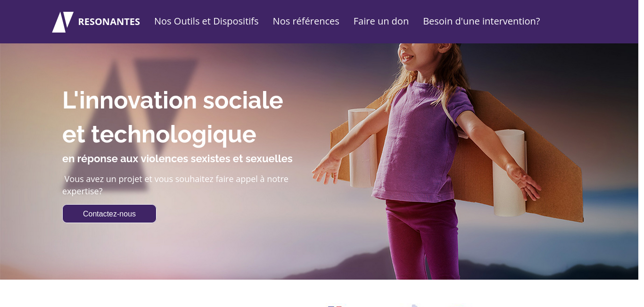Click the French flag partner logo below hero

335,306
